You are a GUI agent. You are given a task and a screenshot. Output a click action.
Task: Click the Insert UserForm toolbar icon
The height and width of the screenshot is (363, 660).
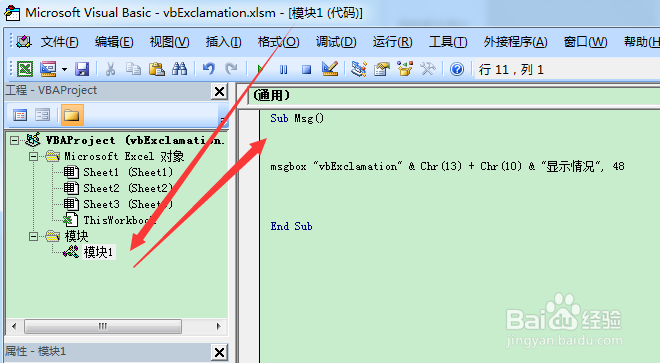(48, 69)
